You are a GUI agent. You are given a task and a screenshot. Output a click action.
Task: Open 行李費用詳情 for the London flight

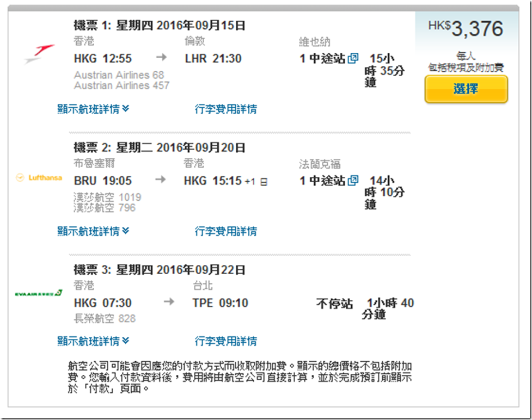pos(225,109)
